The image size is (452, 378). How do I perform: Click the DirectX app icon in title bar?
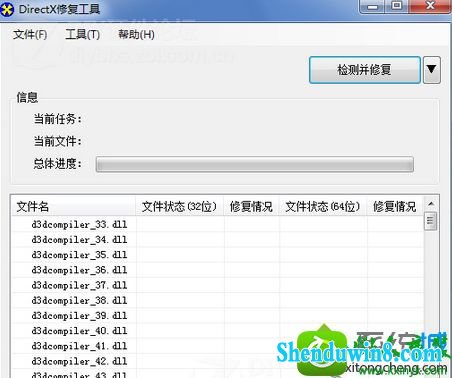click(x=7, y=9)
